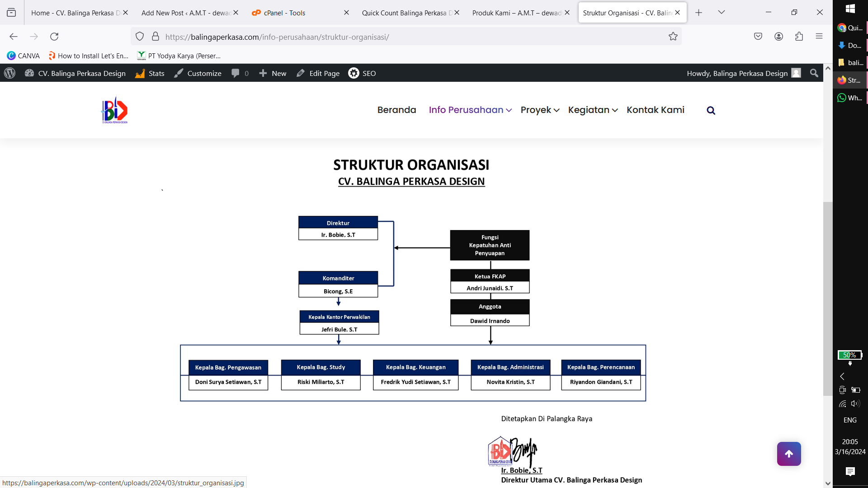Open the Kontak Kami menu link

pos(655,110)
